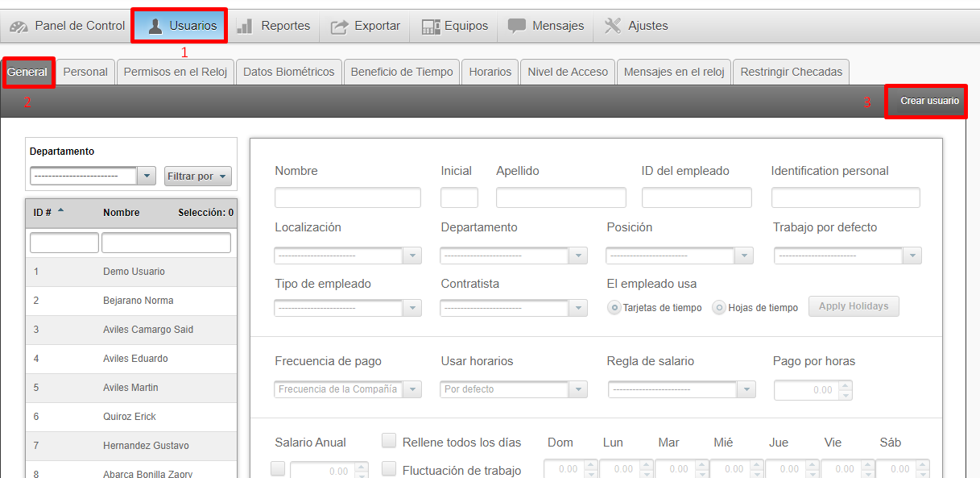
Task: Open the Equipos devices icon
Action: coord(431,26)
